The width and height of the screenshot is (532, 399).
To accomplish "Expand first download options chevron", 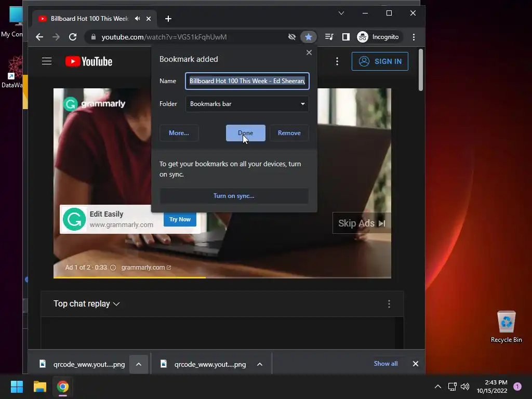I will [x=138, y=364].
